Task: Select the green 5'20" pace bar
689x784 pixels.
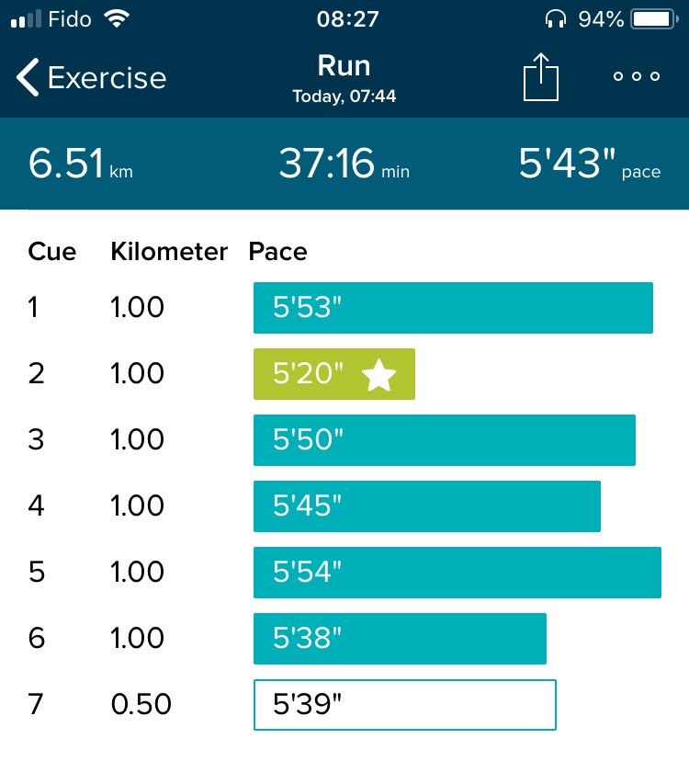Action: tap(334, 374)
